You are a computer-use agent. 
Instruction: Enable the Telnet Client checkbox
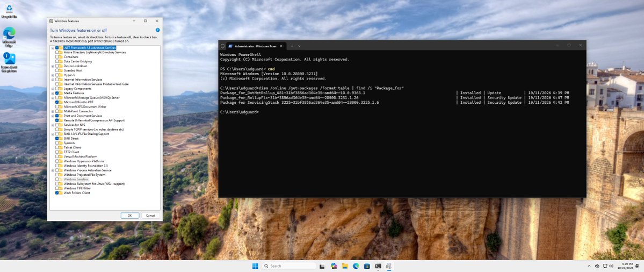click(57, 147)
